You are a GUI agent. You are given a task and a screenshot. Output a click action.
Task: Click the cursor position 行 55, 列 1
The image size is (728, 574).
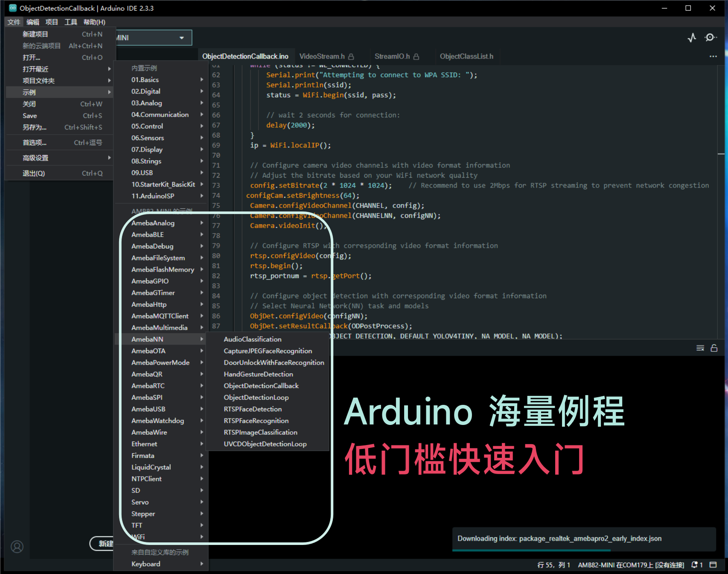(x=553, y=565)
